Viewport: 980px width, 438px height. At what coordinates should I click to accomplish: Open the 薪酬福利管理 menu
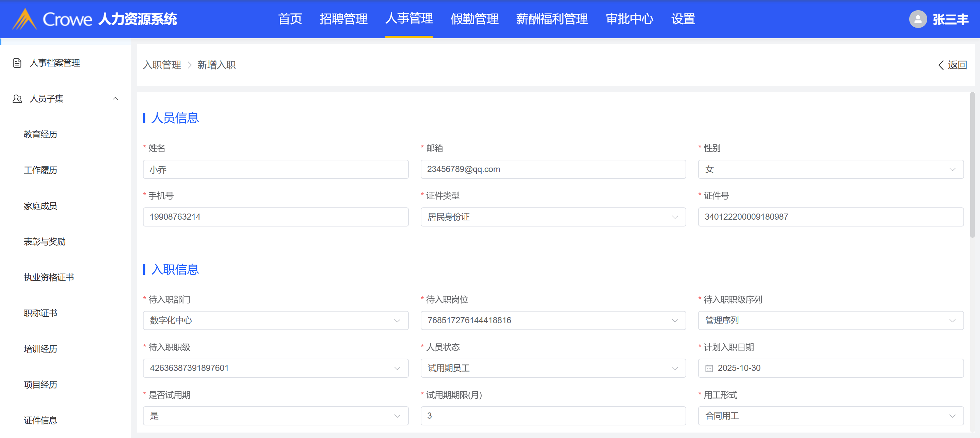coord(552,19)
